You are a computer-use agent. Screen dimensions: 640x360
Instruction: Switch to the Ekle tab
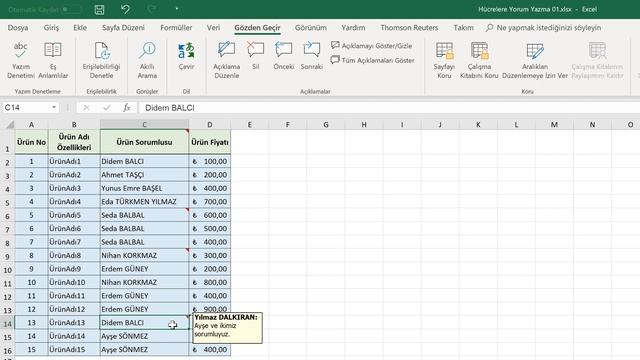coord(80,28)
